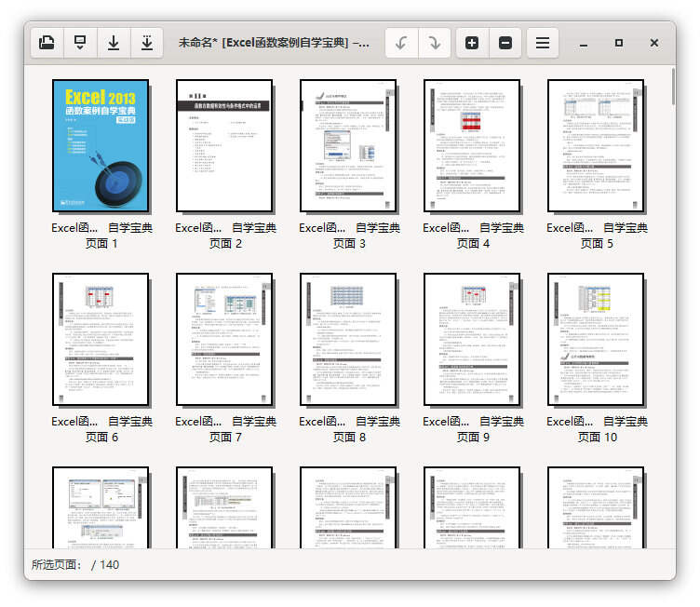Zoom out with the minus icon
Viewport: 700px width, 607px height.
point(505,43)
